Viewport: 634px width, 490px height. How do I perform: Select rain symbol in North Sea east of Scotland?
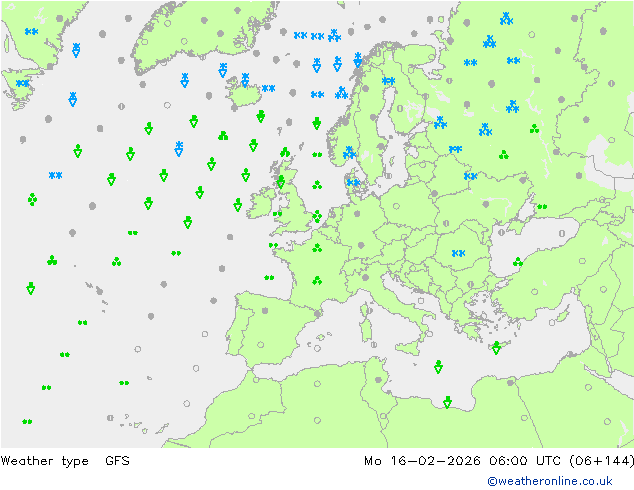point(317,185)
